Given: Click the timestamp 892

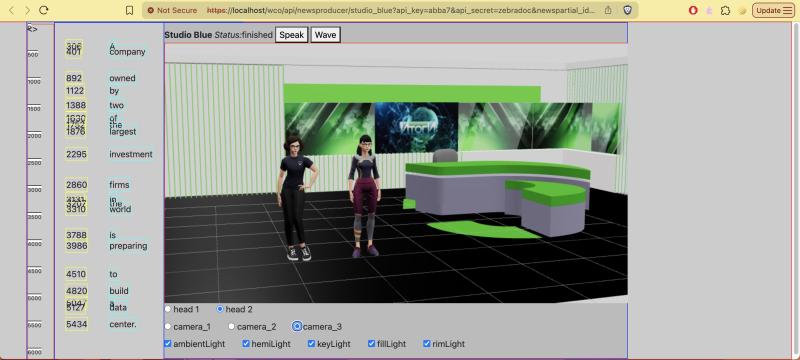Looking at the screenshot, I should [74, 79].
